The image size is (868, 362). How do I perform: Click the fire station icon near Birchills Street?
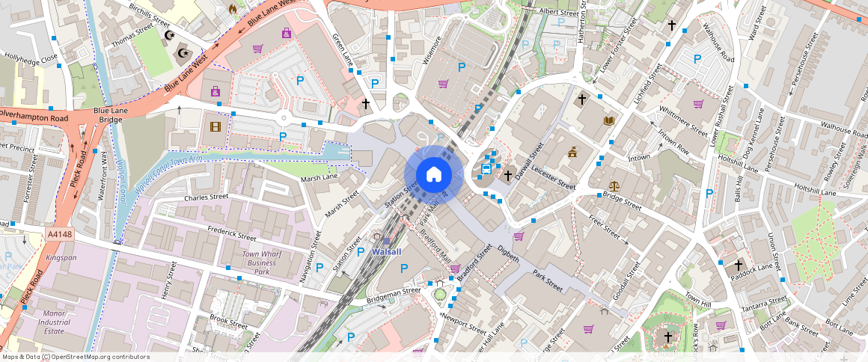click(232, 9)
